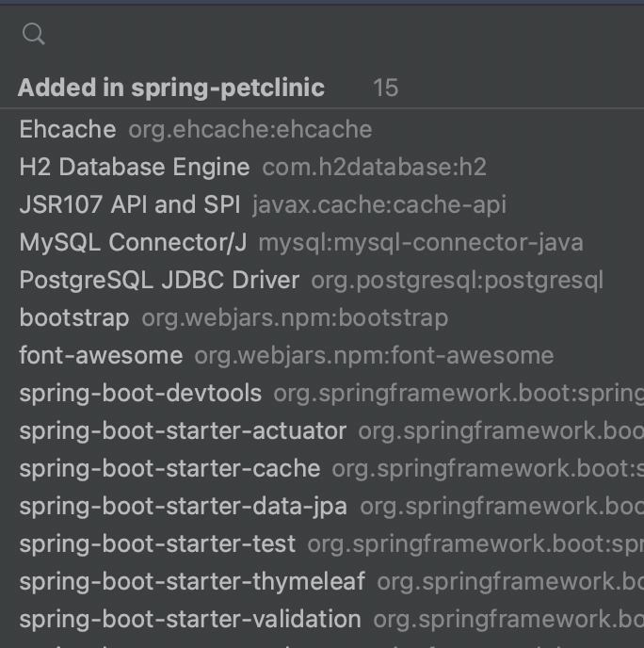Click the mysql:mysql-connector-java coordinates text
644x648 pixels.
coord(421,243)
